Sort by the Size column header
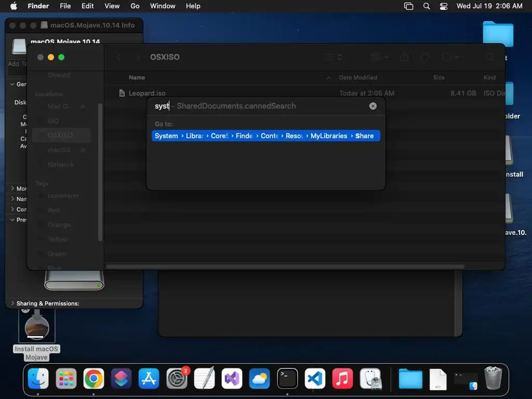Image resolution: width=532 pixels, height=399 pixels. click(438, 77)
